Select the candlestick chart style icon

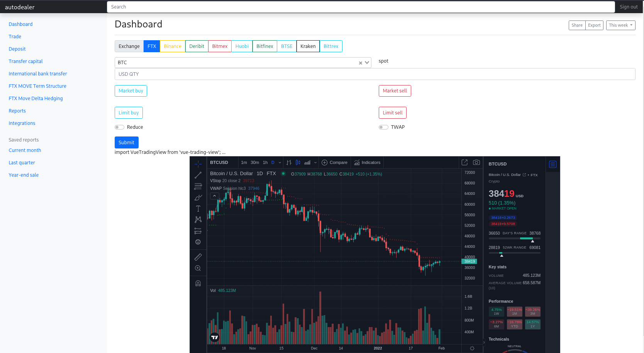tap(298, 162)
